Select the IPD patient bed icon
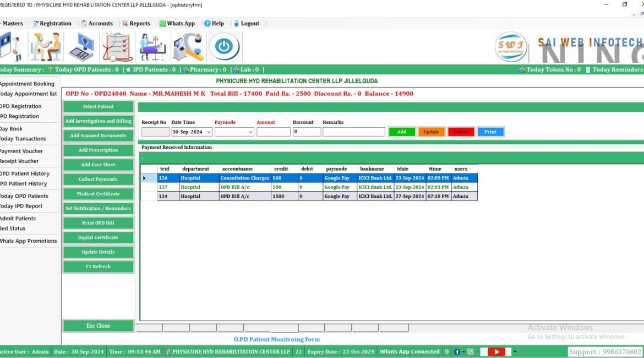644x358 pixels. tap(152, 46)
